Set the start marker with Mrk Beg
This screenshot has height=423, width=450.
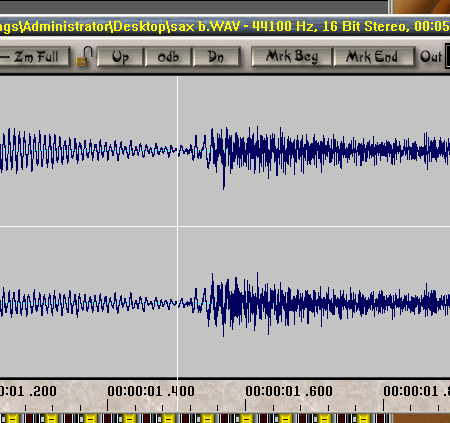pyautogui.click(x=292, y=57)
